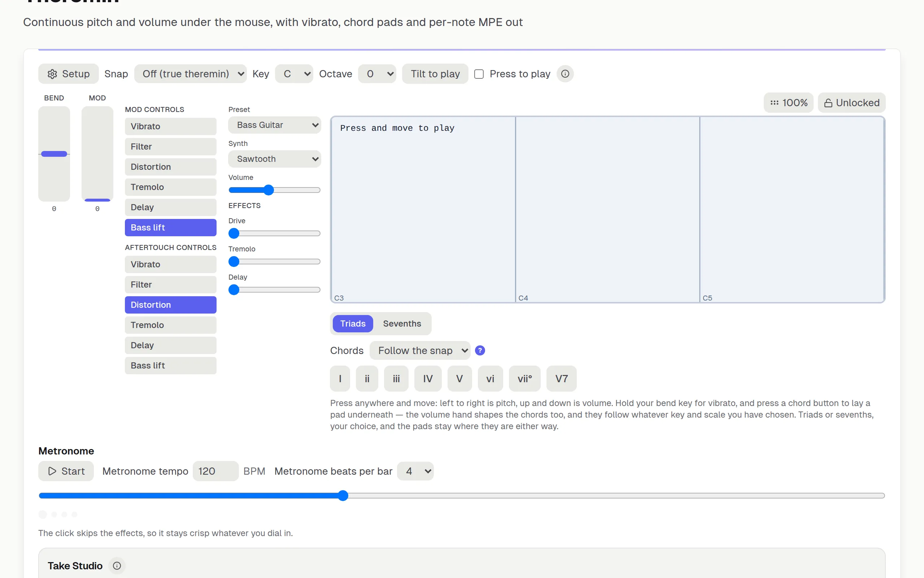Select Tremolo under Aftertouch Controls

(x=171, y=325)
